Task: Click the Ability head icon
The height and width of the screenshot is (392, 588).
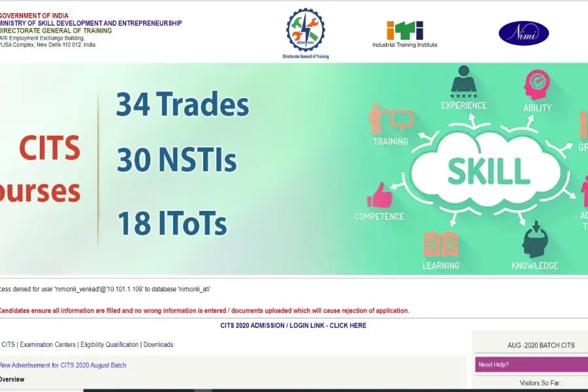Action: (x=536, y=85)
